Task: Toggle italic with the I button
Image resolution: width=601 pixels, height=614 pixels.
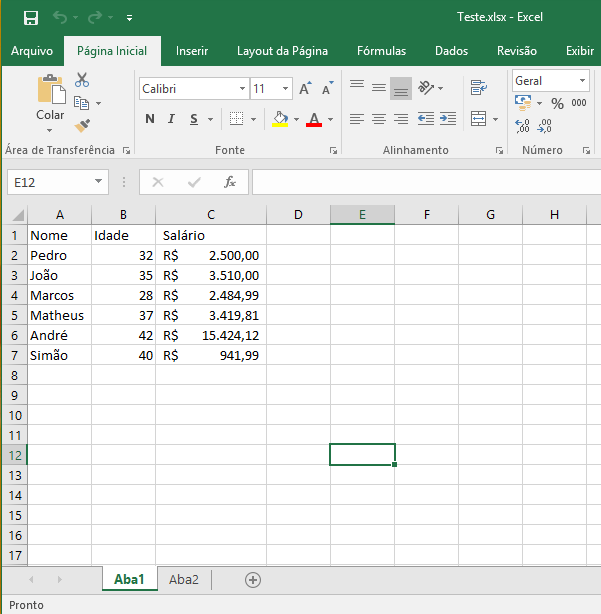Action: (171, 119)
